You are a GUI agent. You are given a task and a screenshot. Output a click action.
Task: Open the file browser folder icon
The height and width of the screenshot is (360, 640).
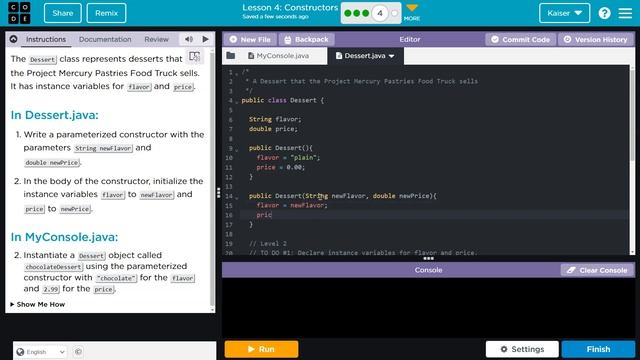click(231, 56)
